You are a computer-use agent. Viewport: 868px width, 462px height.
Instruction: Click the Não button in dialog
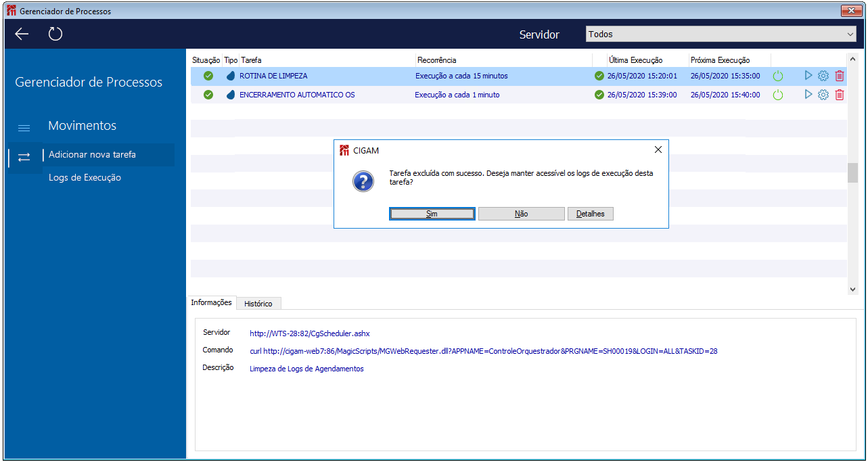[x=522, y=214]
